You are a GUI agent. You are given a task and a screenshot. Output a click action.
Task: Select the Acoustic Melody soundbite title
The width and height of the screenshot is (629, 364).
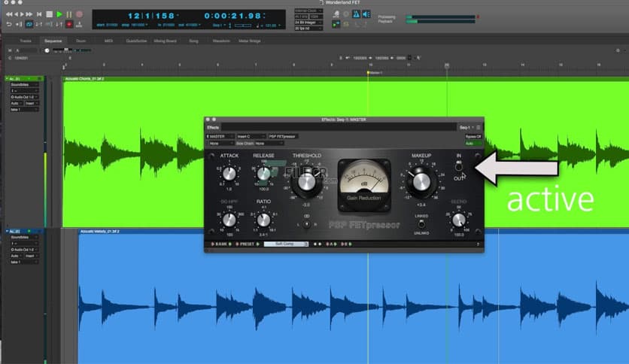click(x=100, y=232)
